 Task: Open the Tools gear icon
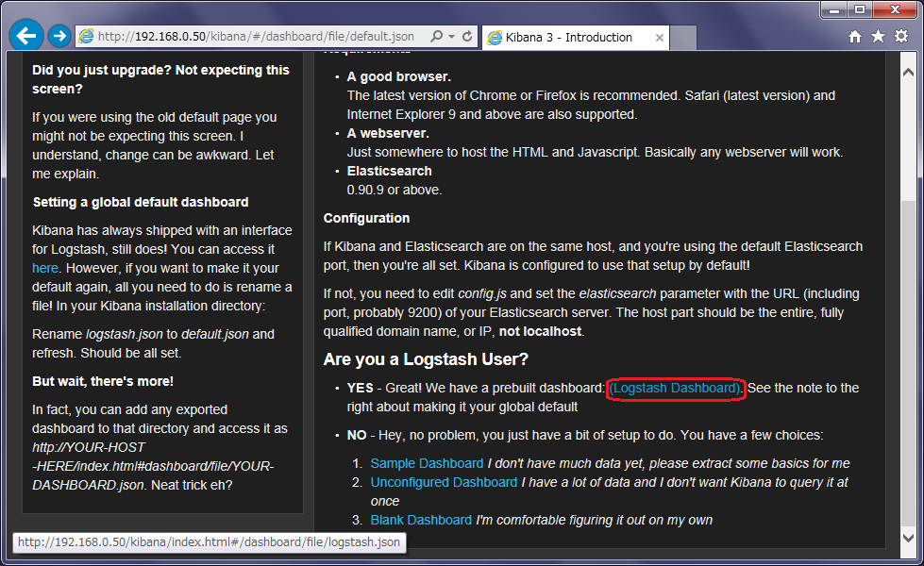pyautogui.click(x=901, y=37)
